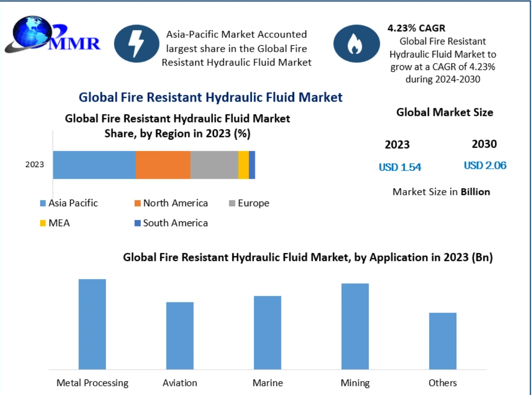Click the USD 1.54 market size value
532x395 pixels.
click(400, 167)
